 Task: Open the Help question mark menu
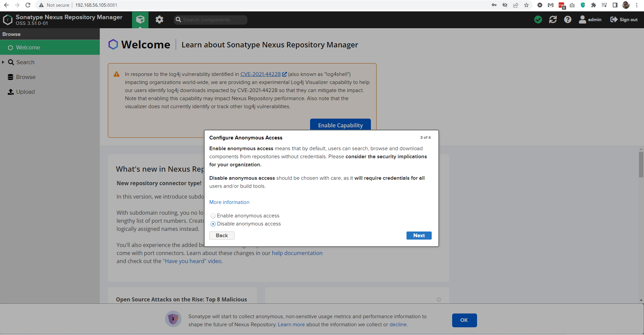click(567, 19)
